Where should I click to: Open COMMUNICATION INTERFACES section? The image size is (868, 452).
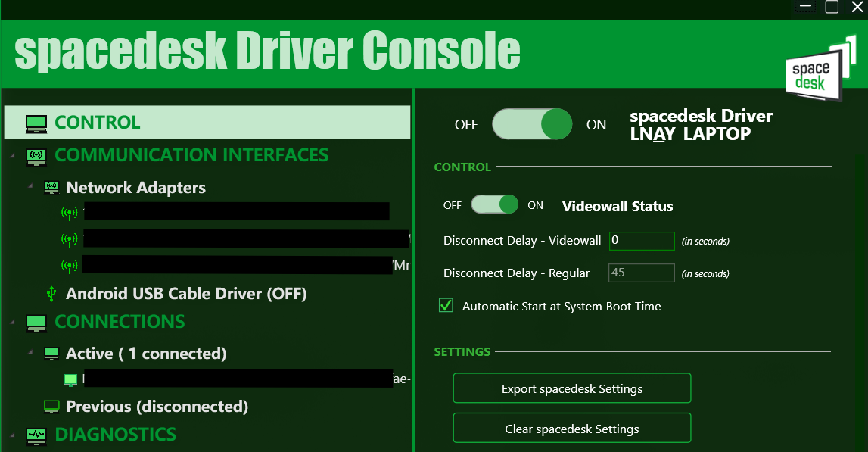tap(191, 155)
